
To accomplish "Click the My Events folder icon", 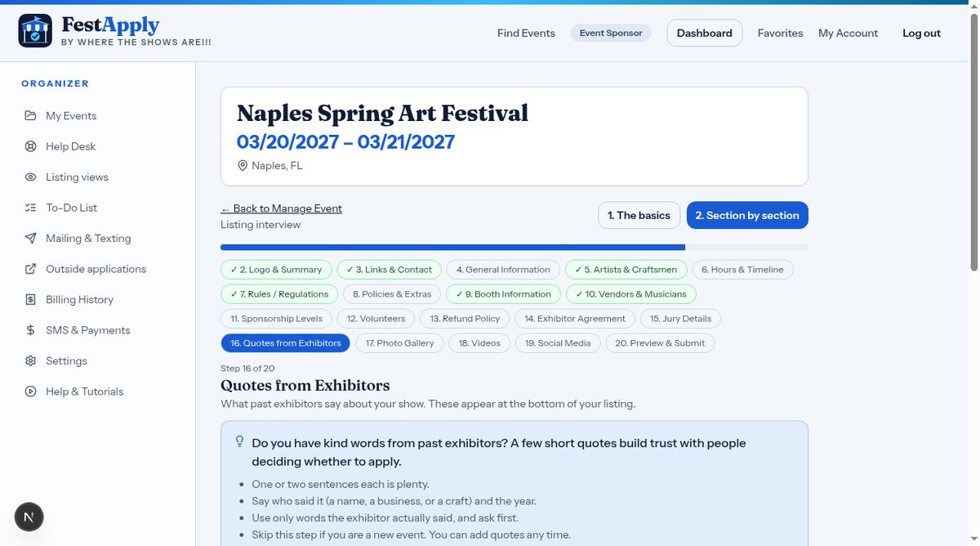I will [x=30, y=116].
